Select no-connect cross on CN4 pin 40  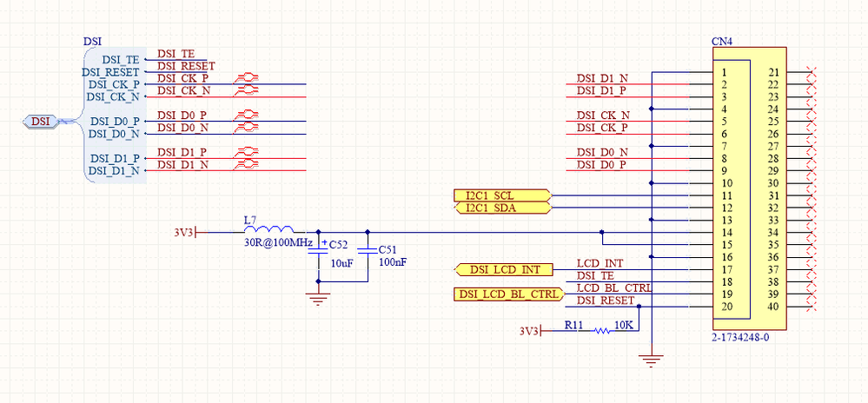click(x=812, y=307)
